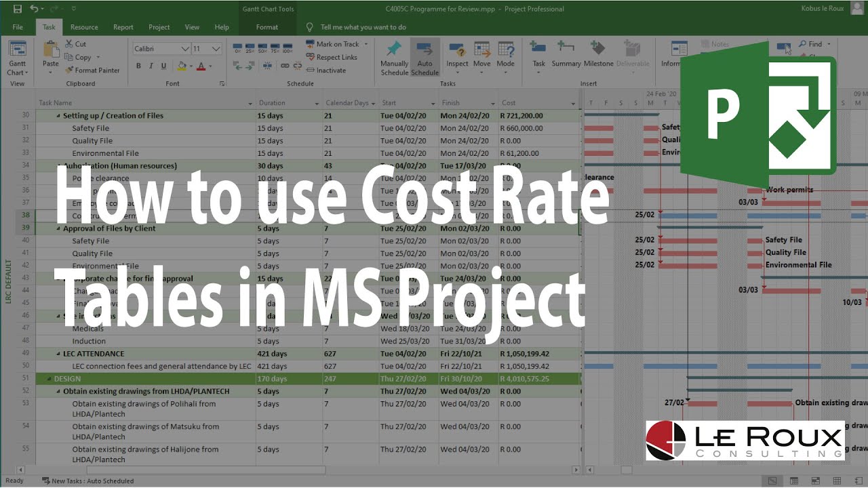868x488 pixels.
Task: Switch to the Report tab
Action: [123, 27]
